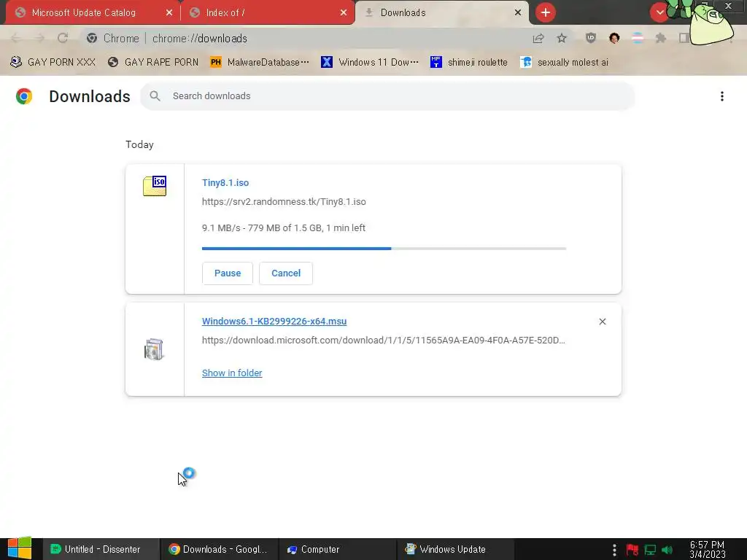Open the Windows Update taskbar window
This screenshot has width=747, height=560.
(455, 550)
